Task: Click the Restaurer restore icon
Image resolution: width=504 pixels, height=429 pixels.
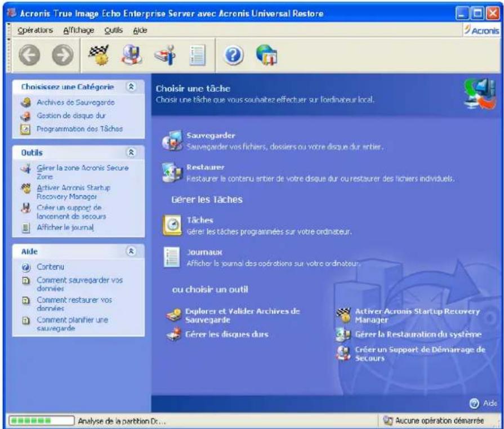Action: pyautogui.click(x=172, y=173)
